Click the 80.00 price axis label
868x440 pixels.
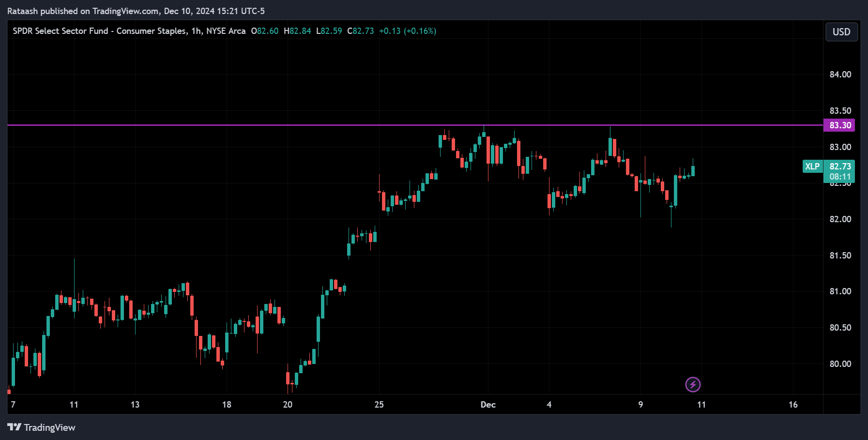pyautogui.click(x=840, y=364)
